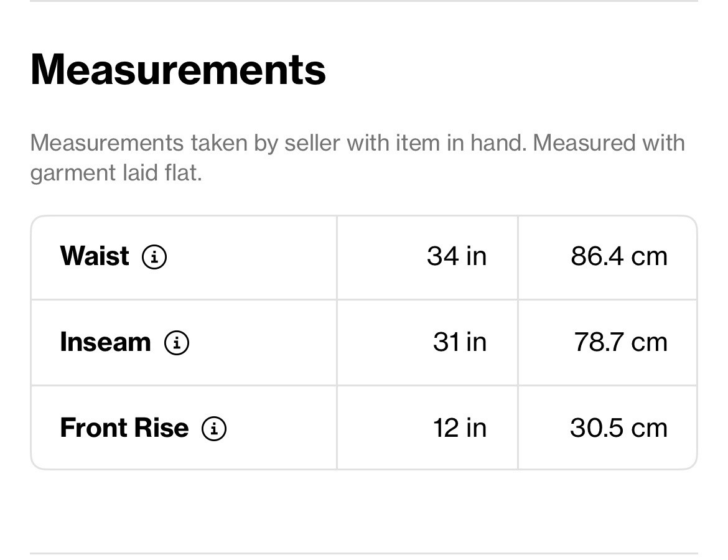Image resolution: width=728 pixels, height=560 pixels.
Task: Click the Measurements heading
Action: click(x=179, y=70)
